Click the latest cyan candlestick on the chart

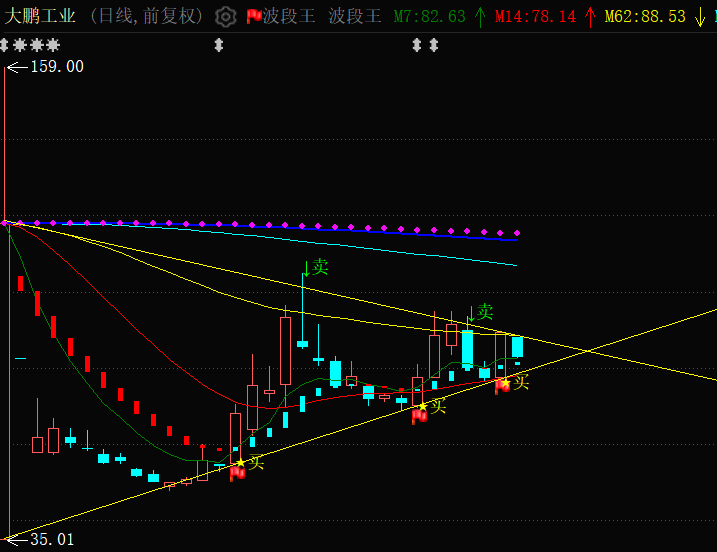[x=518, y=347]
